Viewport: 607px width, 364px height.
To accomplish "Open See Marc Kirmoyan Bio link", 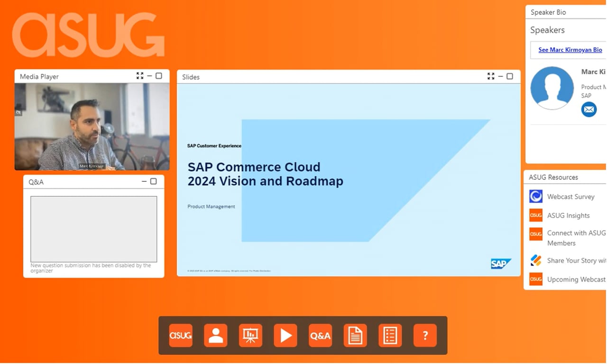I will (x=570, y=50).
